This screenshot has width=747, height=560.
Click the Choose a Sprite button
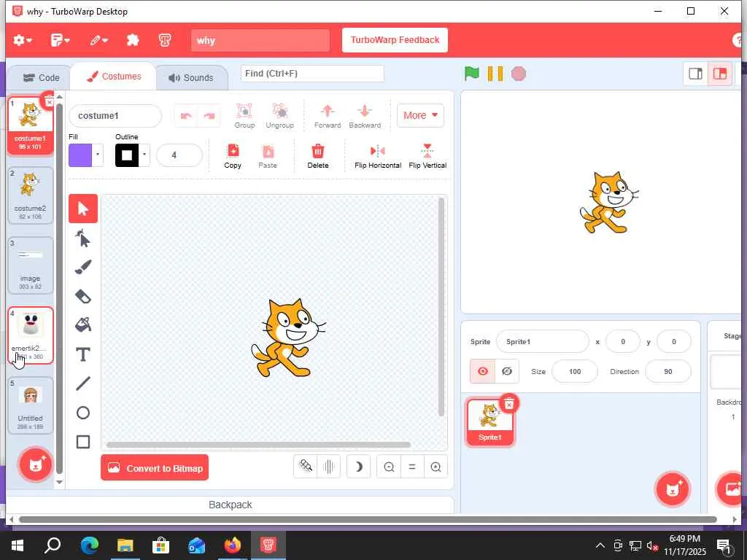673,489
